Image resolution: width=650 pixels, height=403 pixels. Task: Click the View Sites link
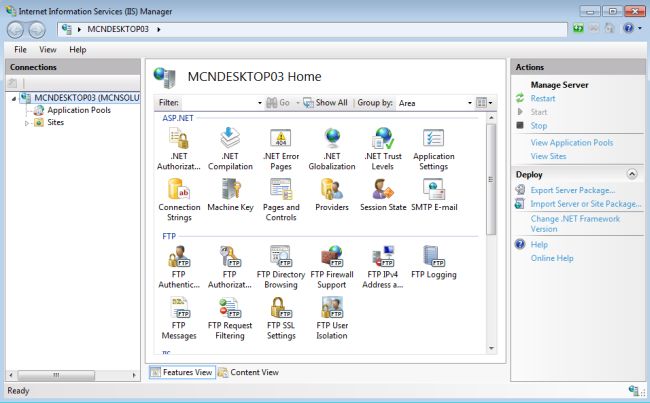548,156
